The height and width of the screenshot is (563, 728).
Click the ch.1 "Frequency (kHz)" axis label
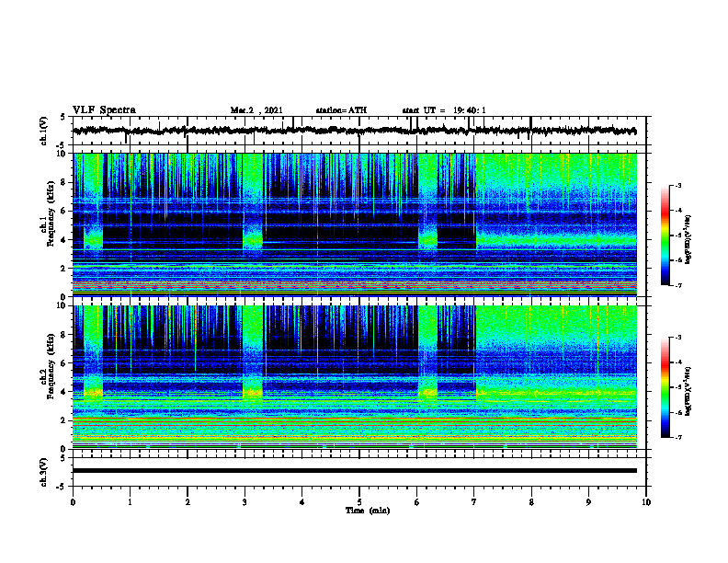(x=51, y=214)
